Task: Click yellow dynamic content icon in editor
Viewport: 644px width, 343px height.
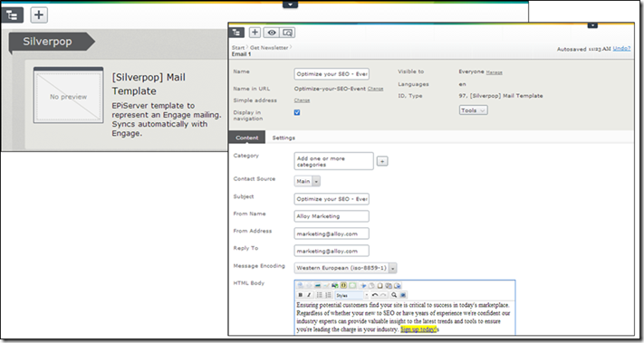Action: coord(344,285)
